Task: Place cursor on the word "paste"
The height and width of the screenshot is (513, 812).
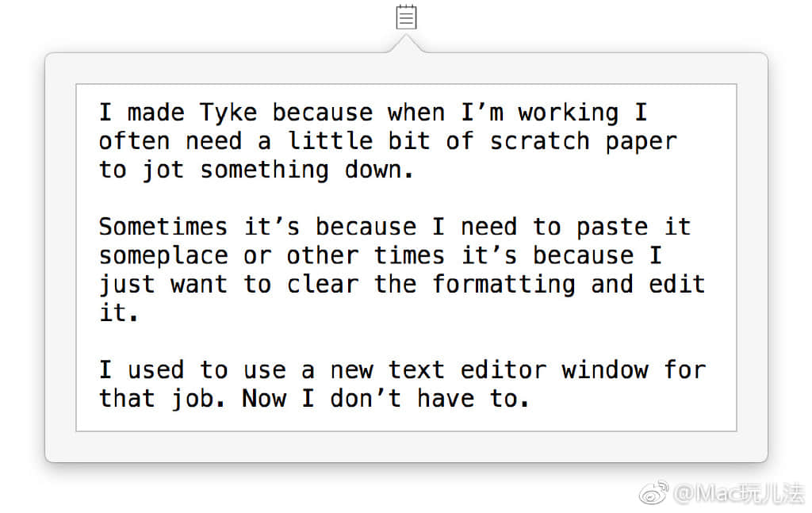Action: [612, 227]
